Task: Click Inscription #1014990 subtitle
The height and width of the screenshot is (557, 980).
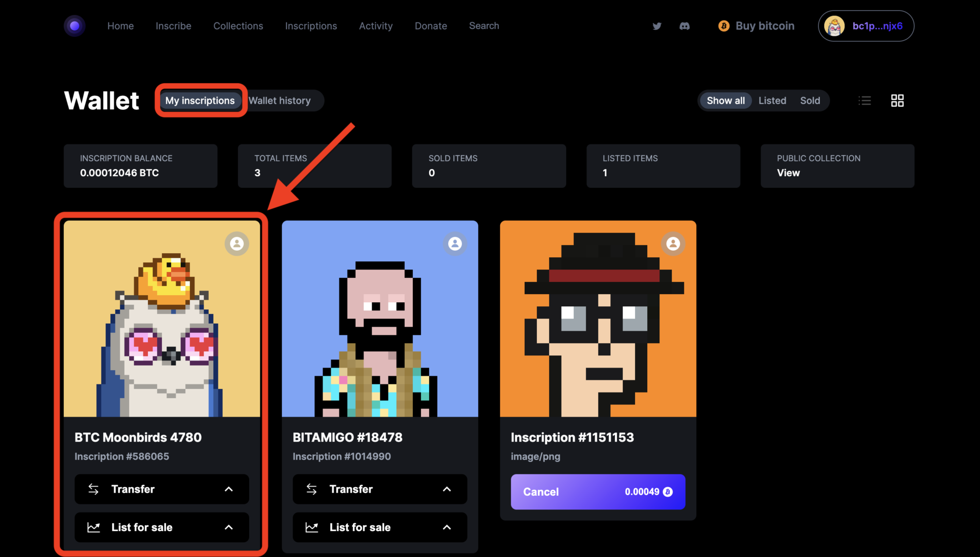Action: pyautogui.click(x=341, y=456)
